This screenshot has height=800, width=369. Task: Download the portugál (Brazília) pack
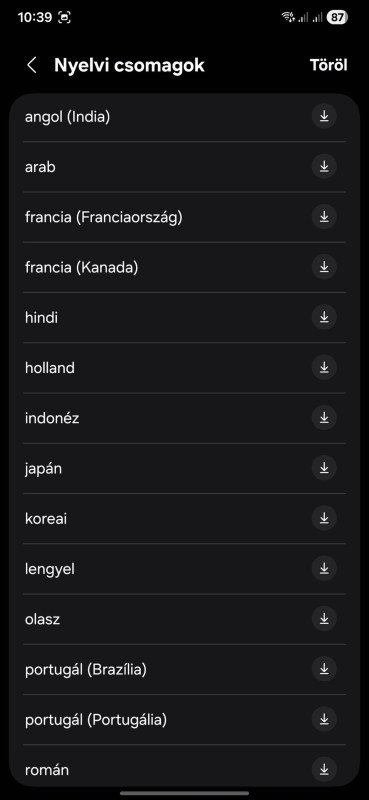click(x=324, y=669)
